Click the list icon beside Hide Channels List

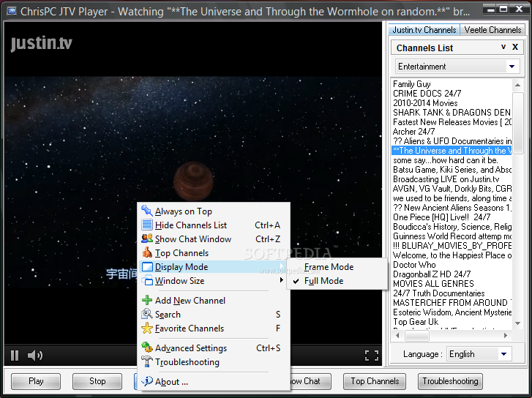146,225
